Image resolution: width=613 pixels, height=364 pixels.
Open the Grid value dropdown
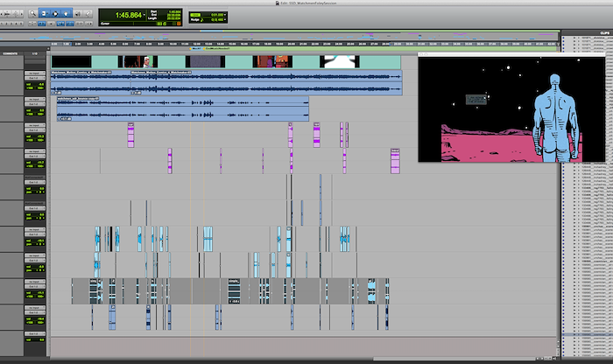coord(225,15)
